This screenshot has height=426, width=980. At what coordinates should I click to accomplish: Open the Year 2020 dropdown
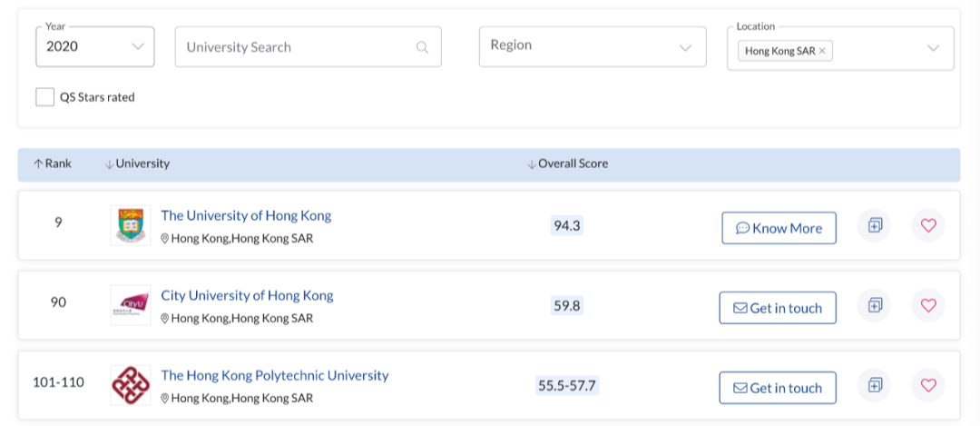[x=94, y=46]
